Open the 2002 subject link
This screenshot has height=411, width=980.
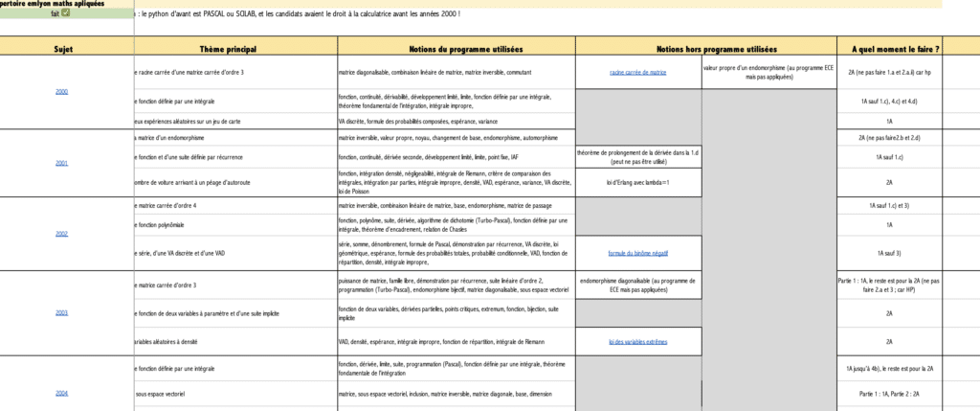pos(62,234)
